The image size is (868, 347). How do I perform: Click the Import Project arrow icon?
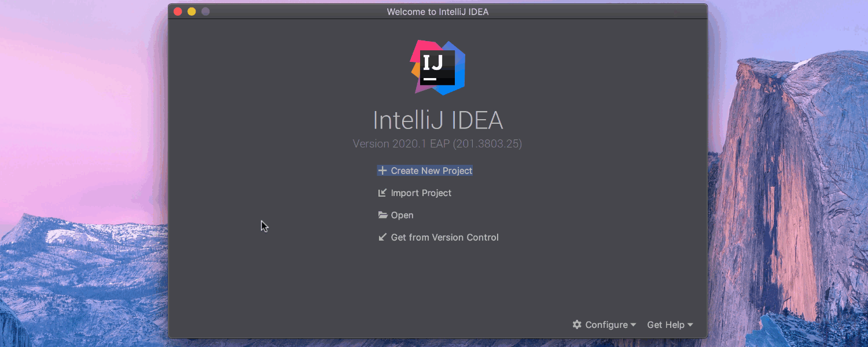click(382, 193)
